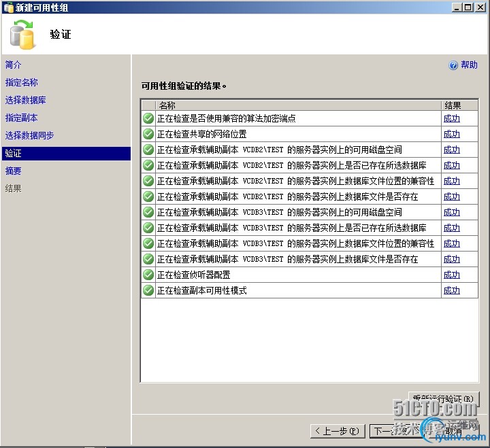The height and width of the screenshot is (448, 490).
Task: Open 成功 link for encryption endpoint check
Action: pos(452,119)
